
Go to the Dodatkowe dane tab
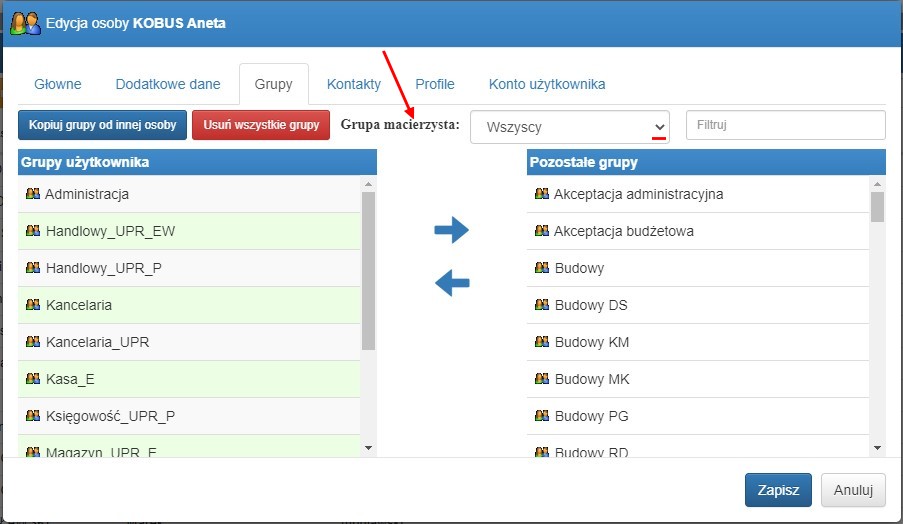tap(168, 84)
